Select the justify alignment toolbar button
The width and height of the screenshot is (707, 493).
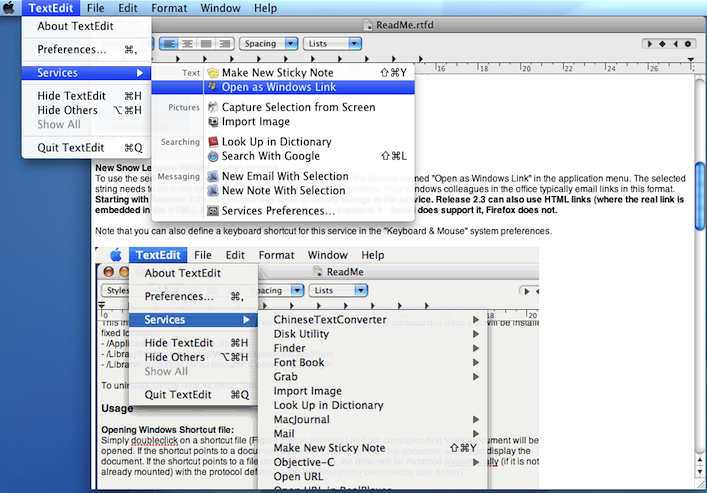206,44
